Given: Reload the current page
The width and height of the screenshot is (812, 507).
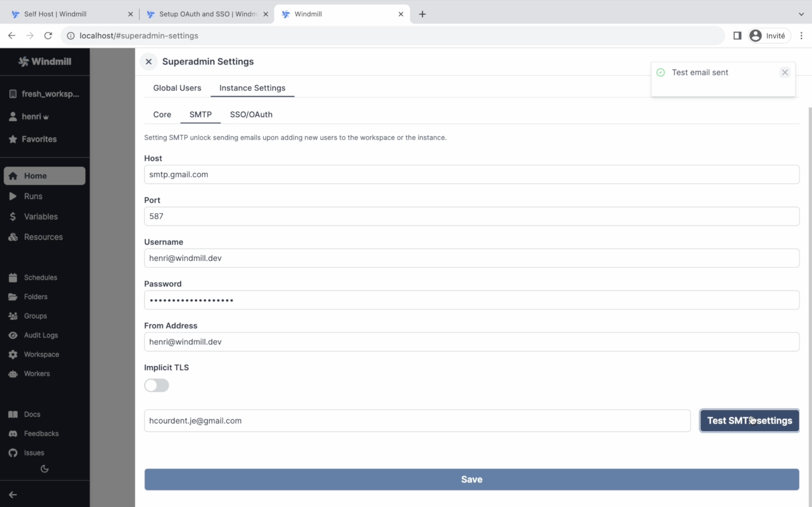Looking at the screenshot, I should (x=48, y=35).
